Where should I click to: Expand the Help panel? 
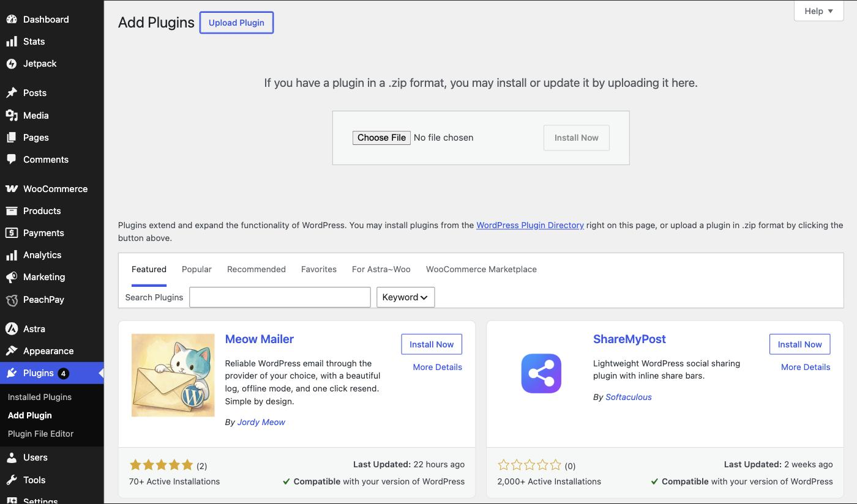point(819,11)
